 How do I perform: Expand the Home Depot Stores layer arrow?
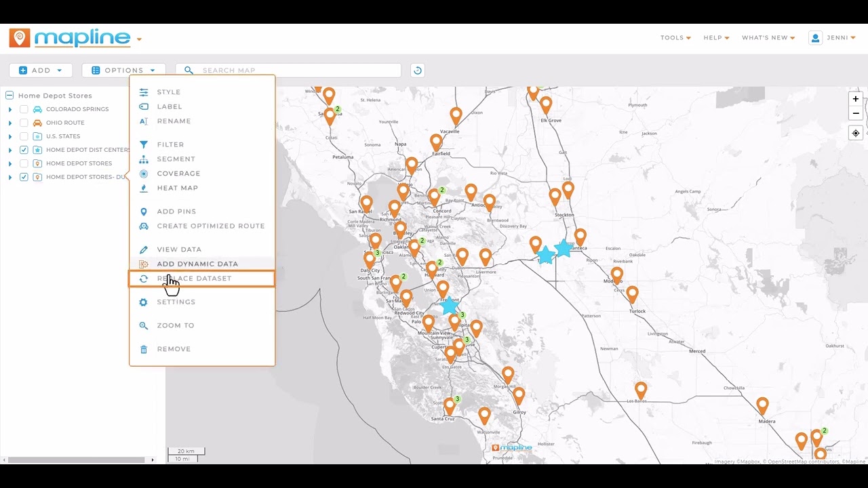(9, 163)
